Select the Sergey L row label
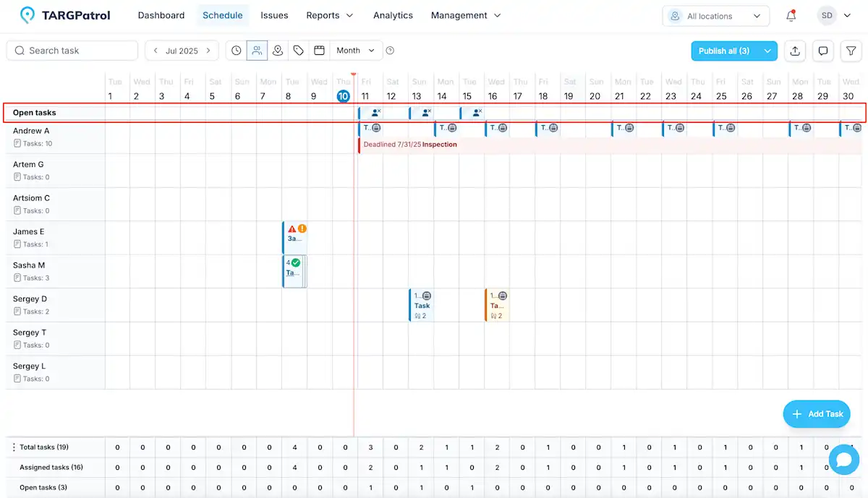 tap(29, 366)
